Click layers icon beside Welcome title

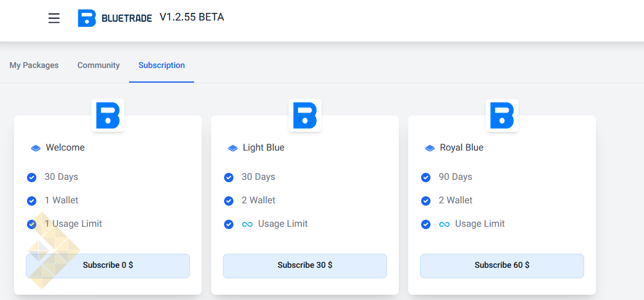click(x=36, y=148)
